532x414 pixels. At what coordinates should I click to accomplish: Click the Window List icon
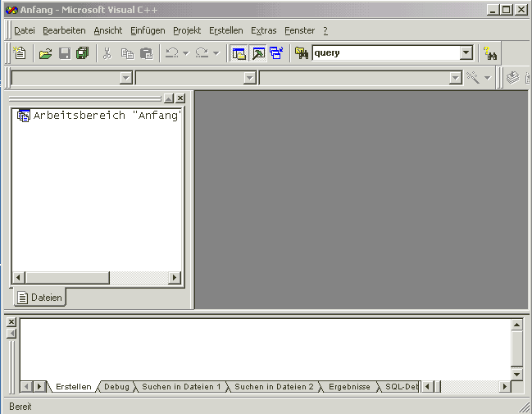tap(275, 53)
